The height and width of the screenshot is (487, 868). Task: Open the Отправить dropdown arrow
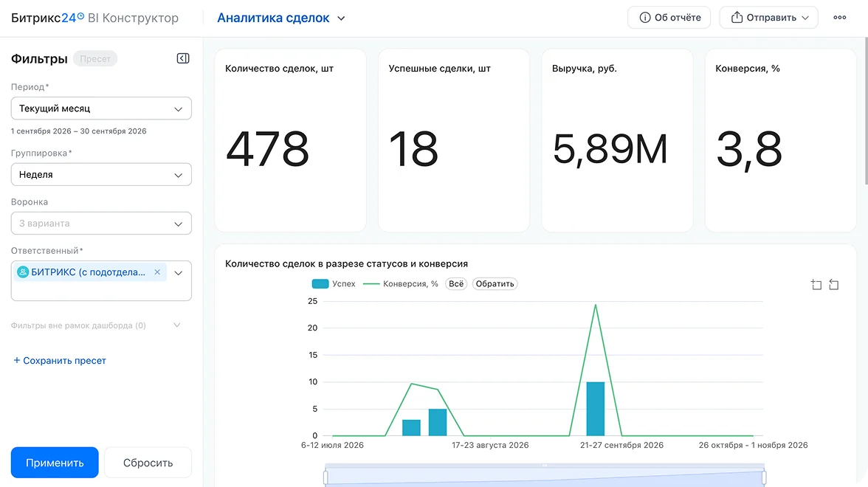805,18
